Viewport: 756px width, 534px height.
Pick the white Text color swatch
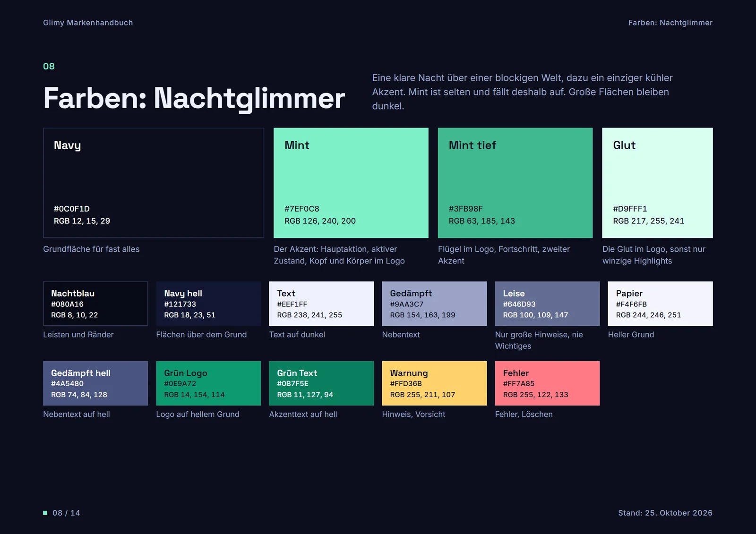(321, 304)
